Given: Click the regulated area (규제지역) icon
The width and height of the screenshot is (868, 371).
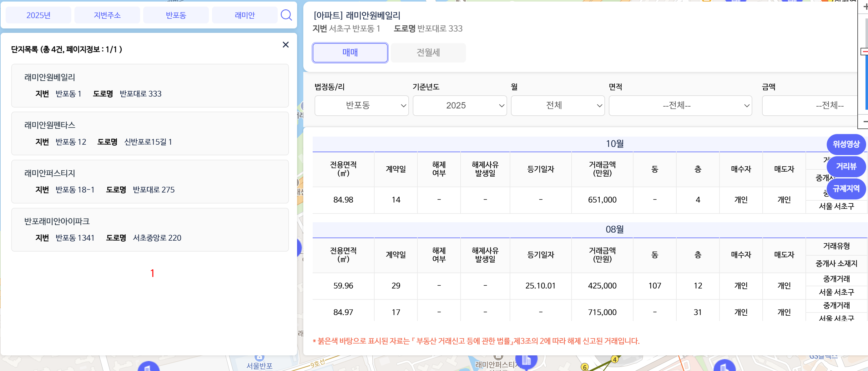Looking at the screenshot, I should coord(846,189).
